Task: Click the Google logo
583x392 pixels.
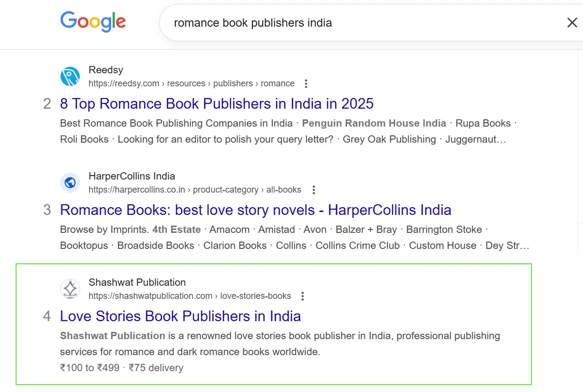Action: click(x=93, y=22)
